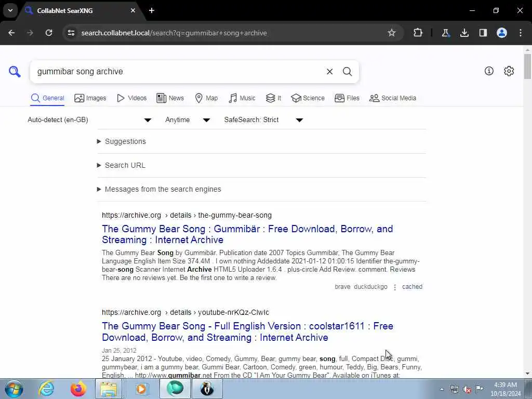Image resolution: width=532 pixels, height=399 pixels.
Task: Clear the search query with X
Action: coord(329,72)
